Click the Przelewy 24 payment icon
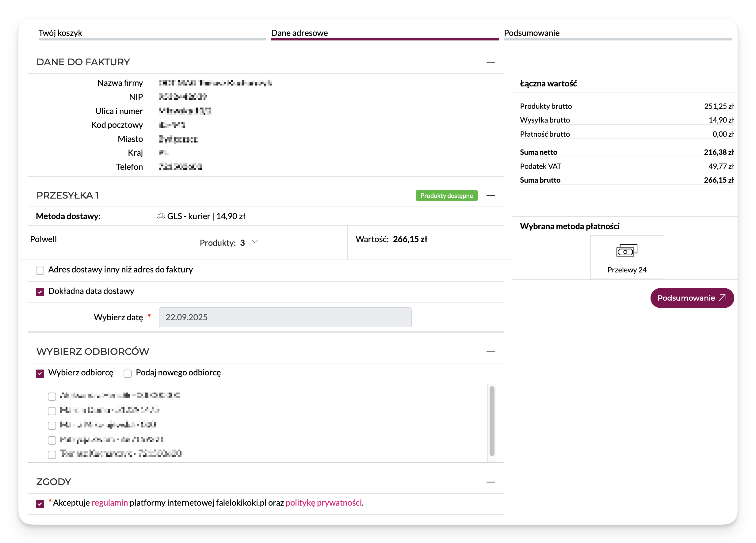The width and height of the screenshot is (756, 543). pos(626,251)
